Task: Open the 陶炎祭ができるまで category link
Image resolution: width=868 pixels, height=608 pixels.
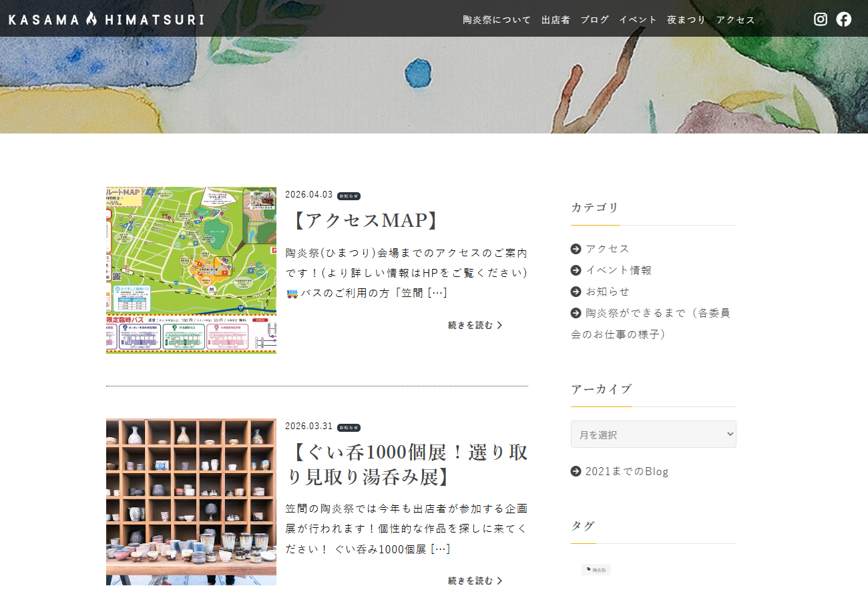Action: 657,313
